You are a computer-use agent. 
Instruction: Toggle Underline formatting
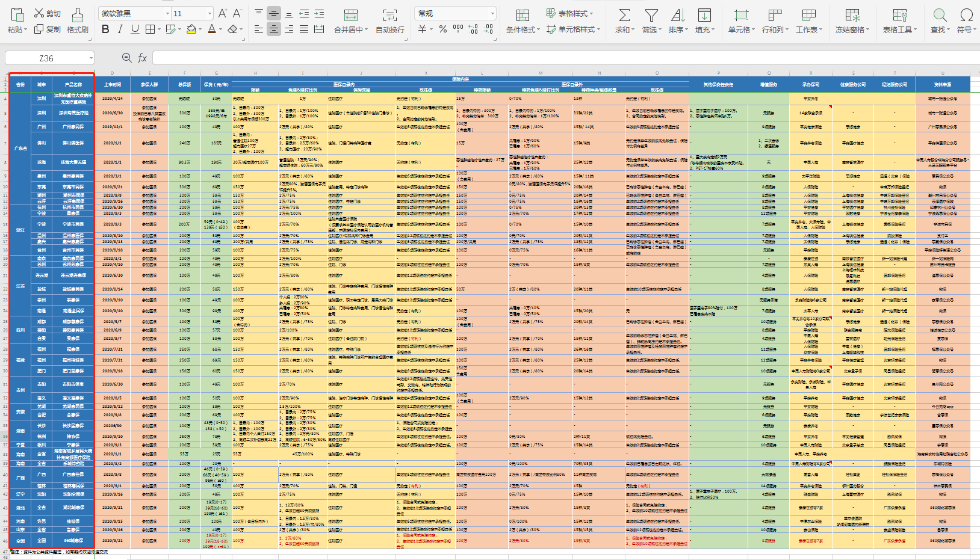(x=135, y=29)
